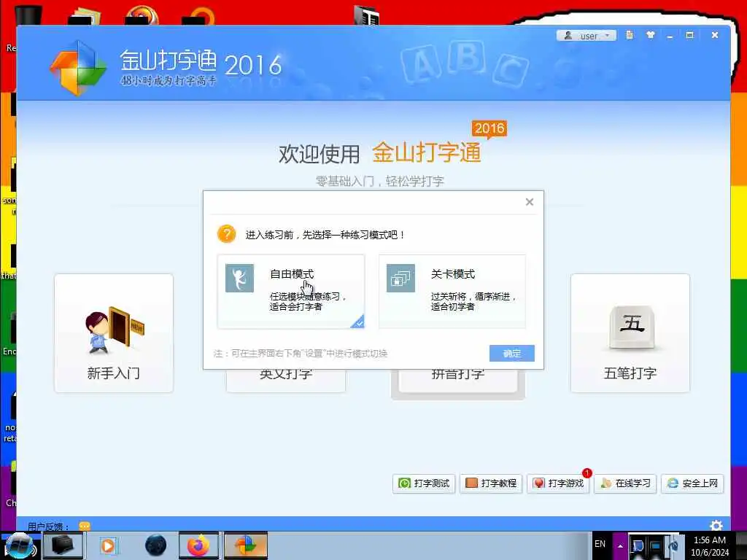Image resolution: width=747 pixels, height=560 pixels.
Task: Open 安全上网 safe browsing
Action: pyautogui.click(x=693, y=483)
